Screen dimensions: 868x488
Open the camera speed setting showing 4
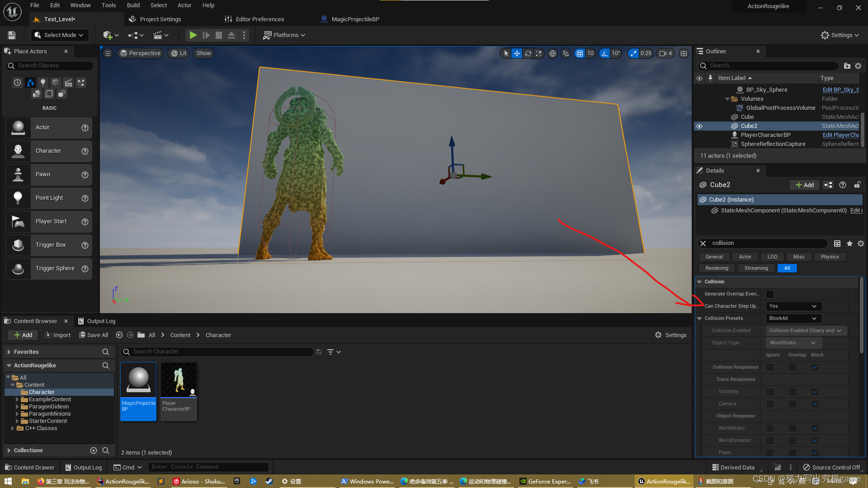665,53
